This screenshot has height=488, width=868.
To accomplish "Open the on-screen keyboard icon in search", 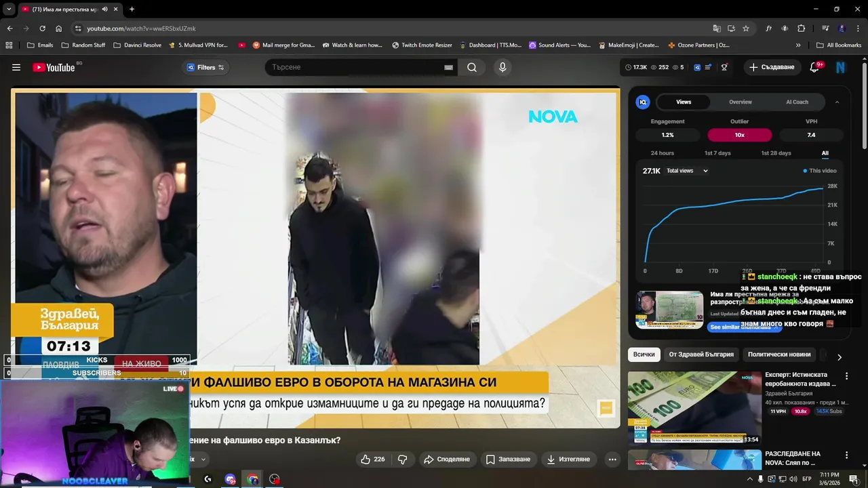I will pyautogui.click(x=448, y=67).
